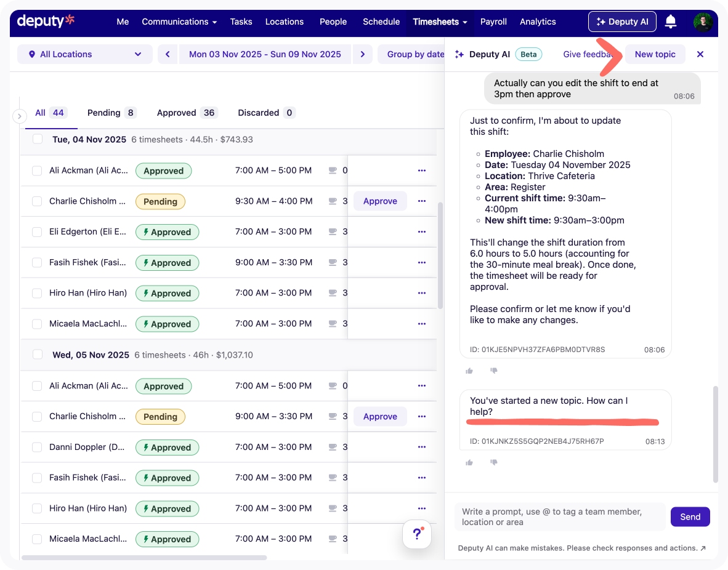Advance to next week arrow
The height and width of the screenshot is (570, 728).
(363, 54)
